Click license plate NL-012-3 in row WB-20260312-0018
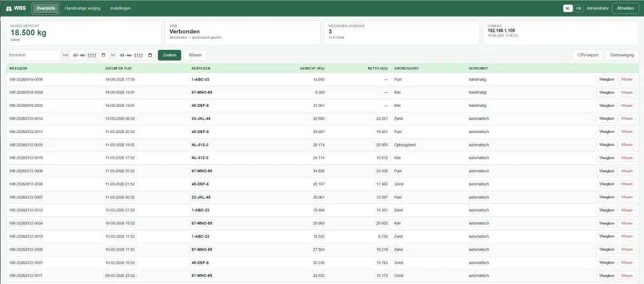 tap(200, 158)
